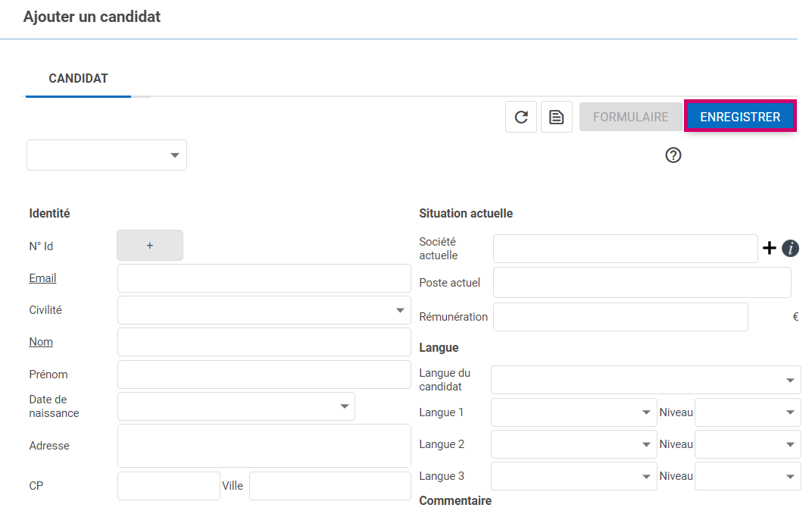Click into the Email input field
Viewport: 812px width, 514px height.
click(x=264, y=278)
